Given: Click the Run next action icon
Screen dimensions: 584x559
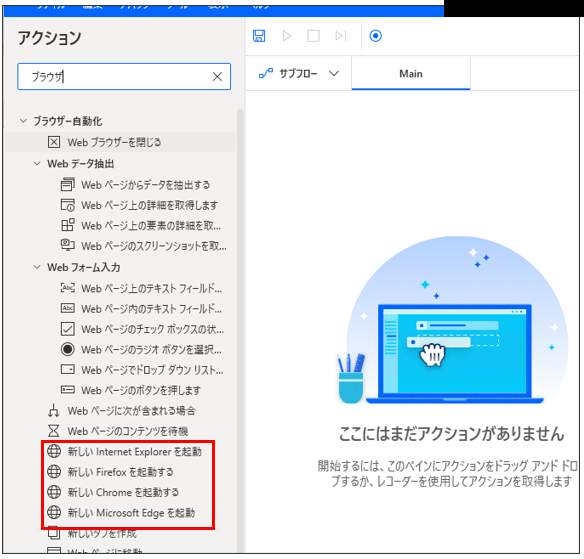Looking at the screenshot, I should pyautogui.click(x=340, y=36).
